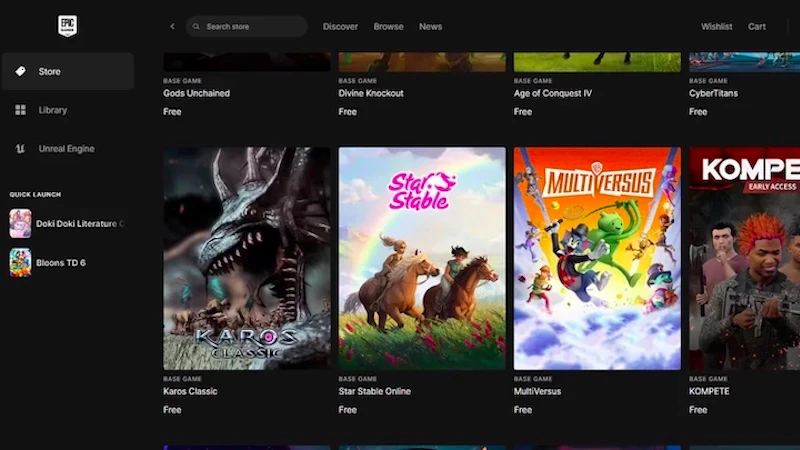Click Base Game label above MultiVersus
This screenshot has width=800, height=450.
click(533, 379)
